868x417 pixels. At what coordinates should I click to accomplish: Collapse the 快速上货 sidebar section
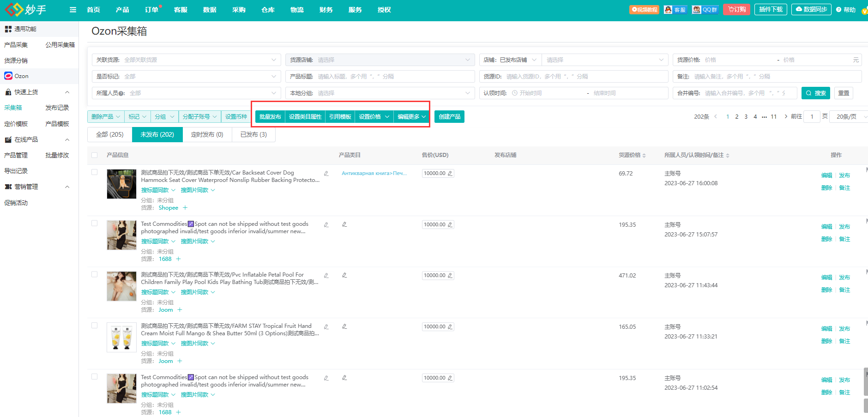67,92
